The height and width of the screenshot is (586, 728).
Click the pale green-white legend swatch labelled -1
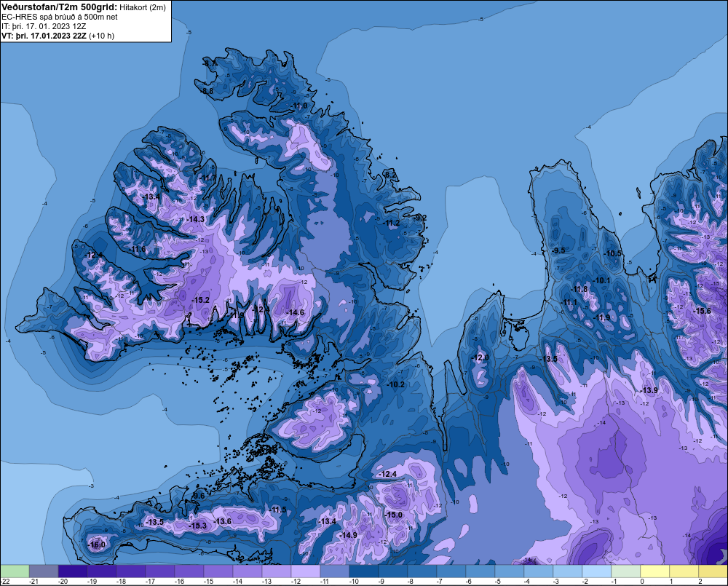pyautogui.click(x=626, y=571)
